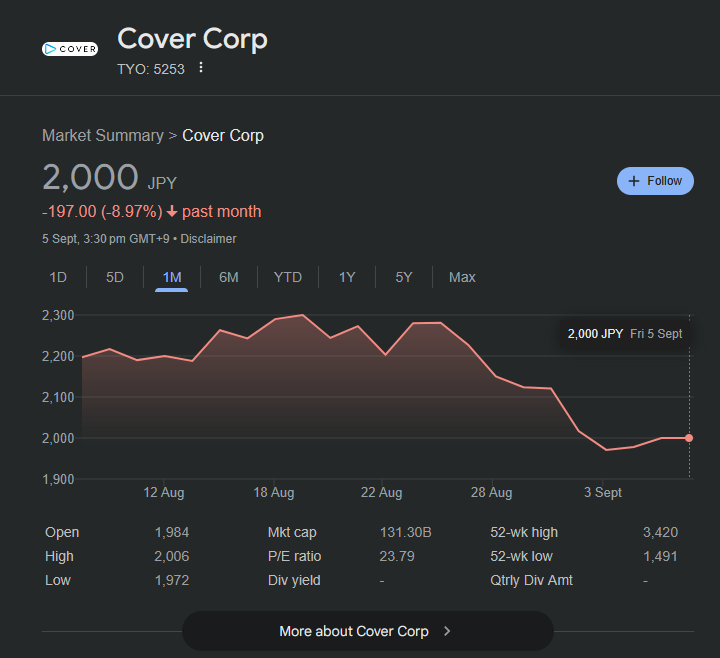The image size is (720, 658).
Task: Select the 1Y time range tab
Action: click(x=347, y=277)
